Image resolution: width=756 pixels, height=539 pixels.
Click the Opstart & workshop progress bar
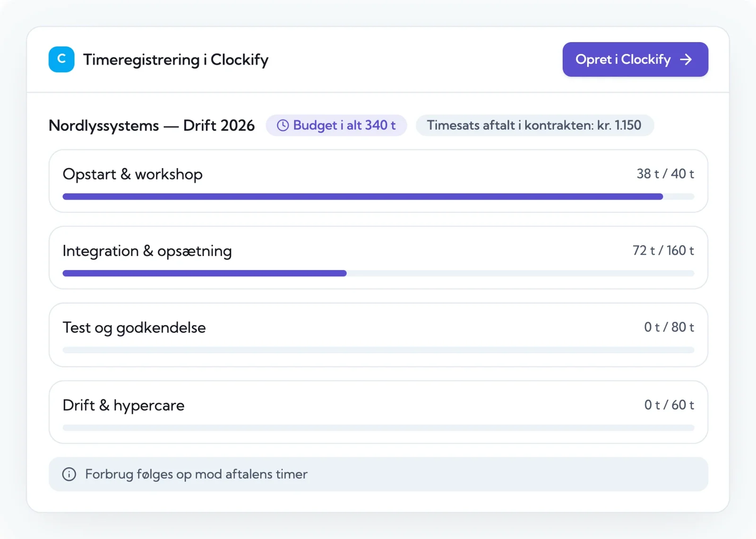coord(378,197)
